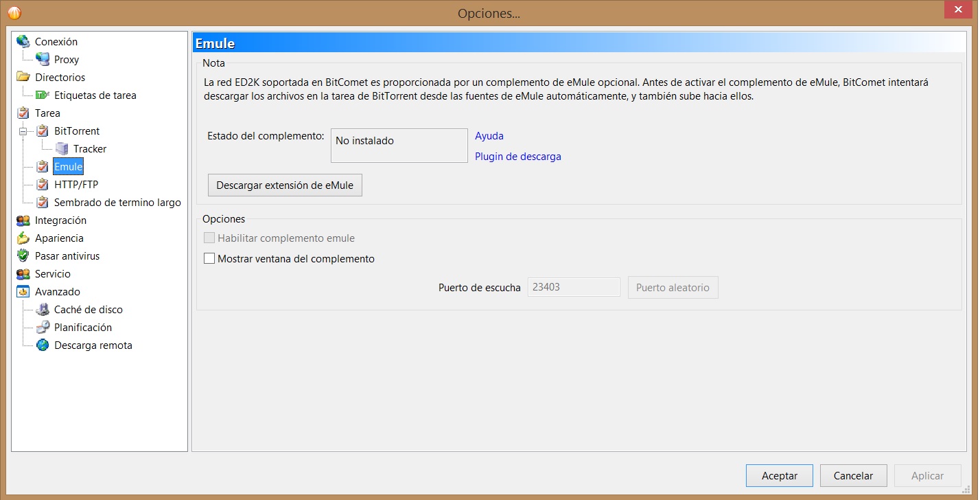
Task: Enable Mostrar ventana del complemento checkbox
Action: pos(210,259)
